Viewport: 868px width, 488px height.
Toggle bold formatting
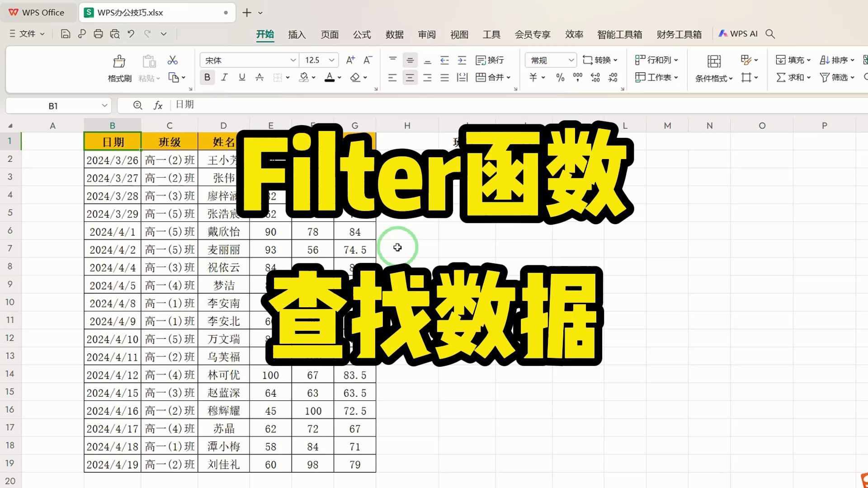coord(207,77)
